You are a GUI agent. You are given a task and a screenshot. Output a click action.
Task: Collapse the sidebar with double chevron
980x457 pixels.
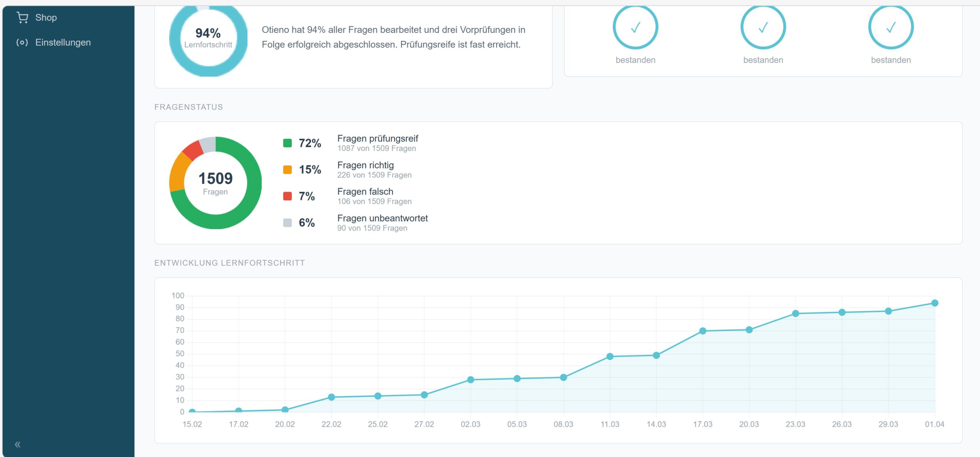coord(18,444)
